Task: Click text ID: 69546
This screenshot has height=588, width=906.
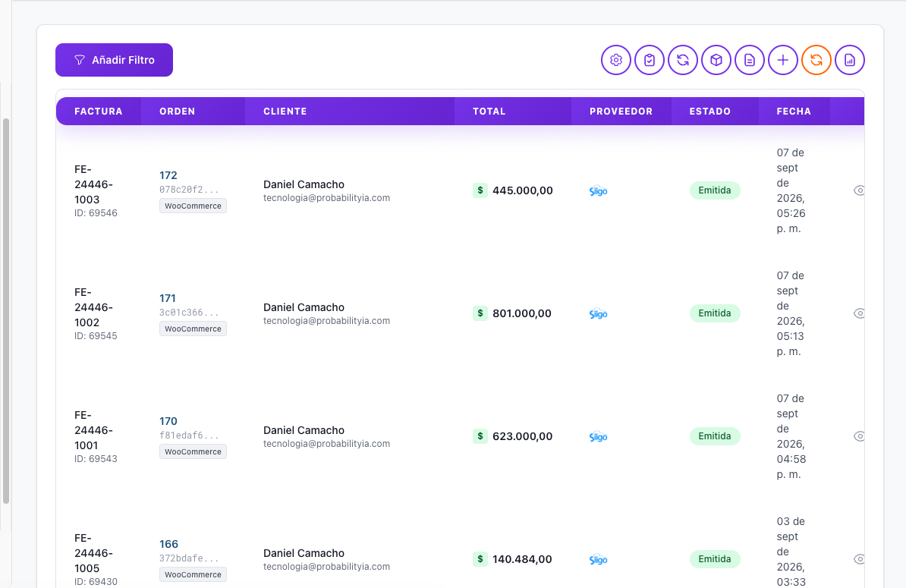Action: pos(96,213)
